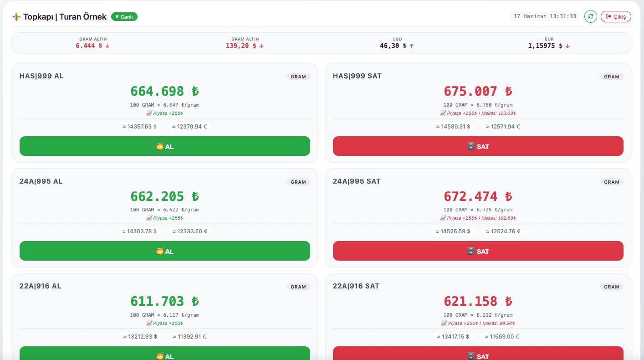Click the HAS|999 AL green button
The width and height of the screenshot is (644, 360).
click(x=165, y=146)
